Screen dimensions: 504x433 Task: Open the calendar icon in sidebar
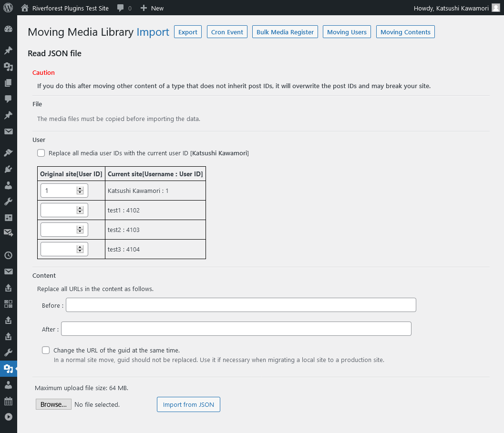click(x=9, y=401)
